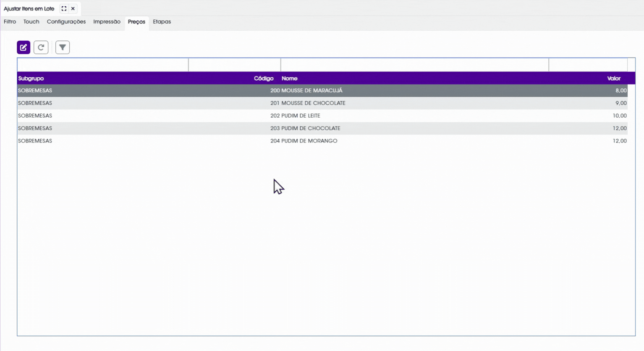The image size is (644, 351).
Task: Click the refresh icon in toolbar
Action: [41, 48]
